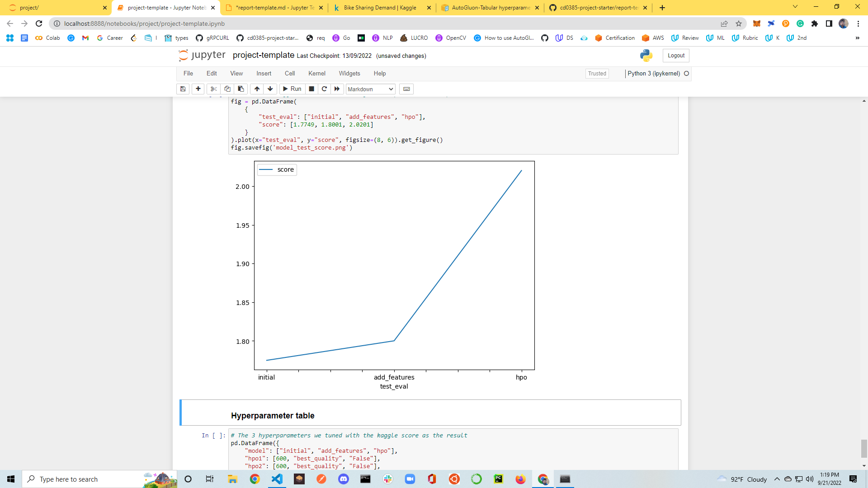Click the copy selected cells icon

(x=227, y=89)
